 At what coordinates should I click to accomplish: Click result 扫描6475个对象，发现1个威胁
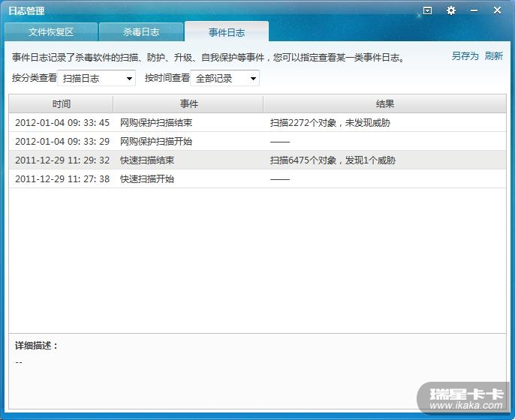(333, 160)
